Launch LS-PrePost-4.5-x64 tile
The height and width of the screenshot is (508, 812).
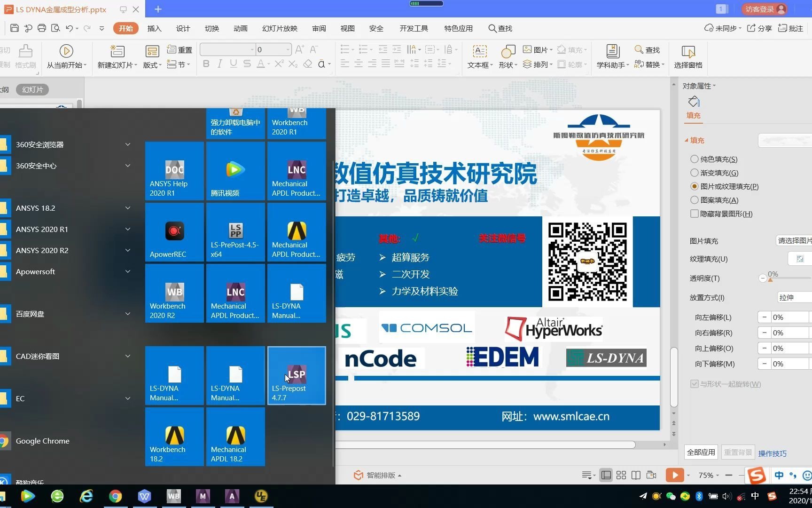(235, 232)
